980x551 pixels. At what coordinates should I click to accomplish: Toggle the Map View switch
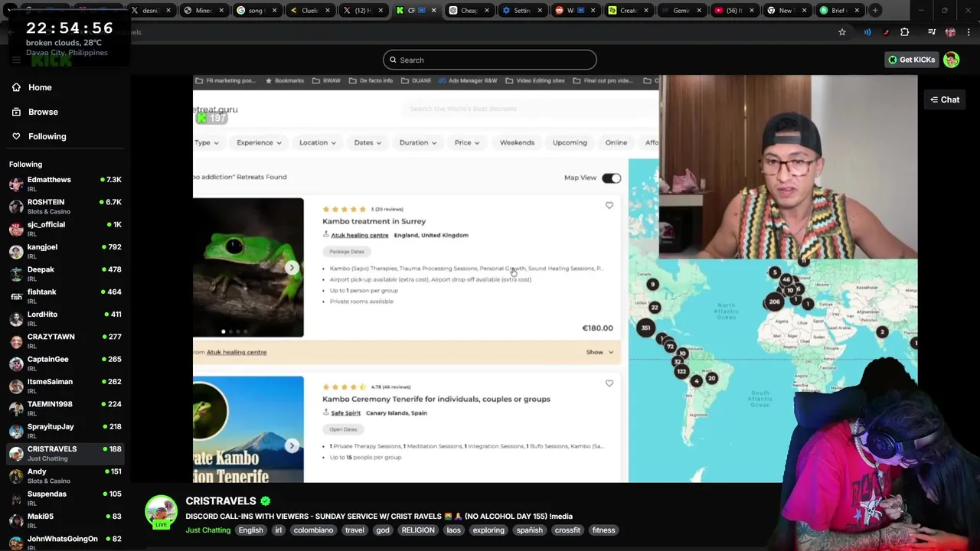pos(611,178)
